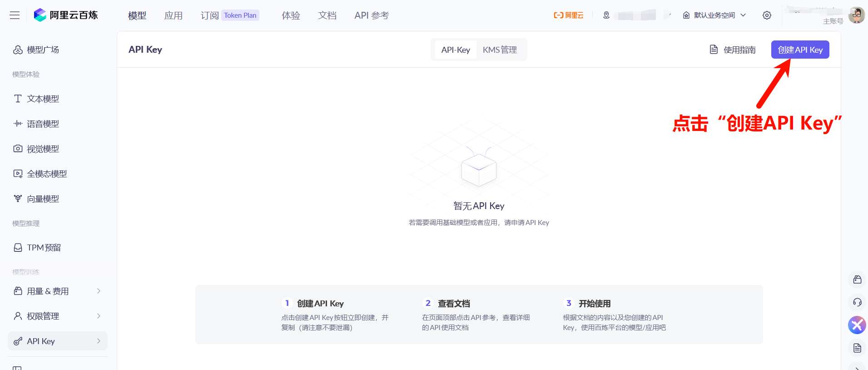
Task: Click the home icon beside 默认业务空间
Action: (x=686, y=15)
